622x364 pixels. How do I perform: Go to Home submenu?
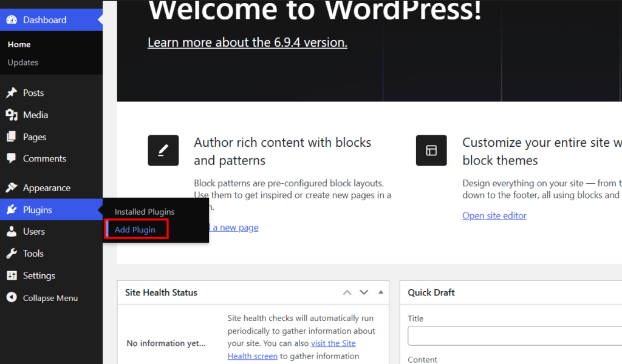(19, 44)
